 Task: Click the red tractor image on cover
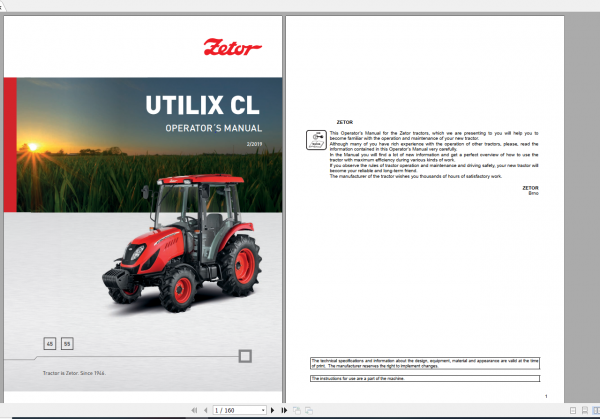point(182,242)
